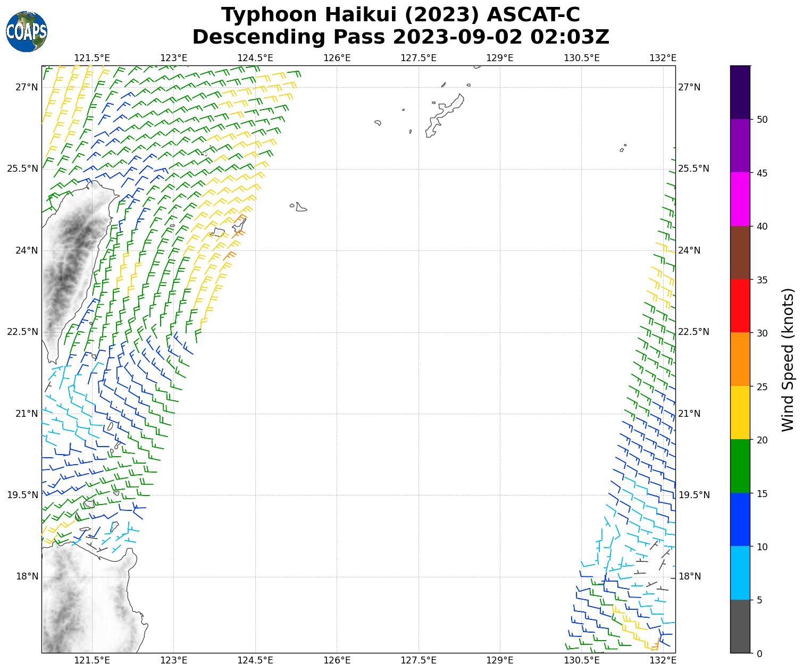Click the 21°N label on right axis

(x=689, y=414)
